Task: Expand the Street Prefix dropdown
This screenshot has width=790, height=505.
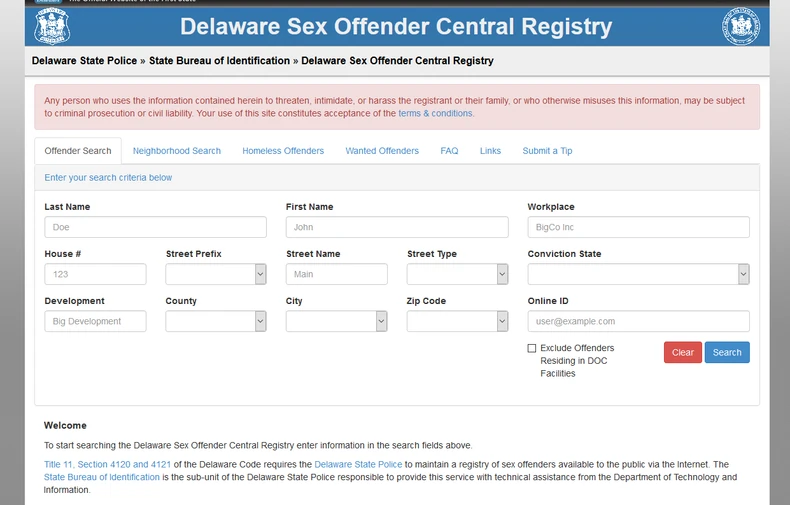Action: [216, 274]
